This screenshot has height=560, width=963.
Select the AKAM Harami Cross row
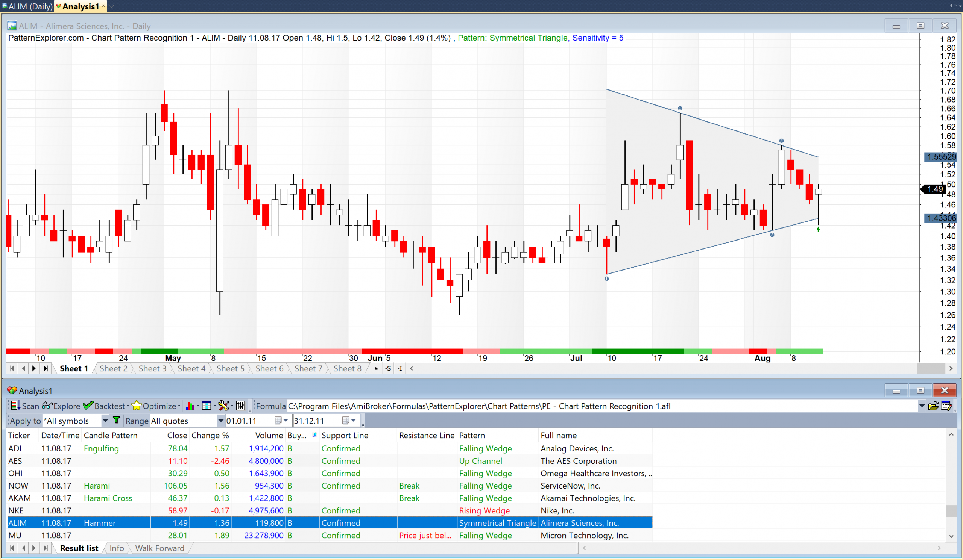[330, 498]
